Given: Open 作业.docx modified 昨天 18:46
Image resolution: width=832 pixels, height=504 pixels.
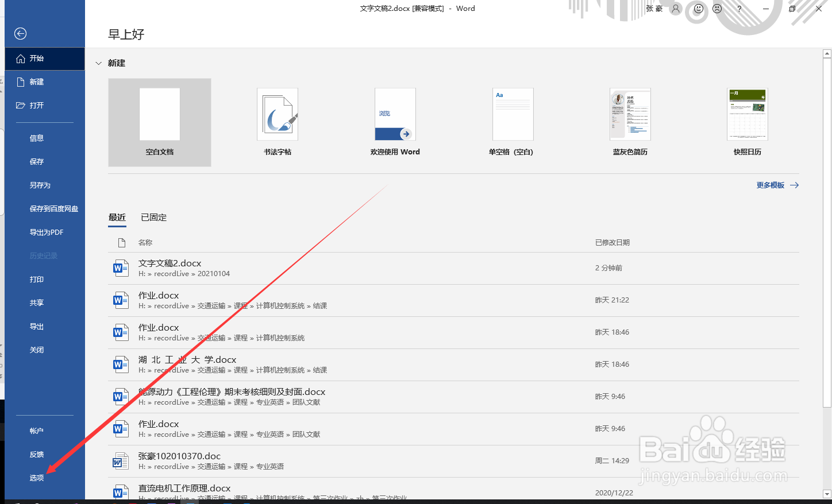Looking at the screenshot, I should (453, 333).
